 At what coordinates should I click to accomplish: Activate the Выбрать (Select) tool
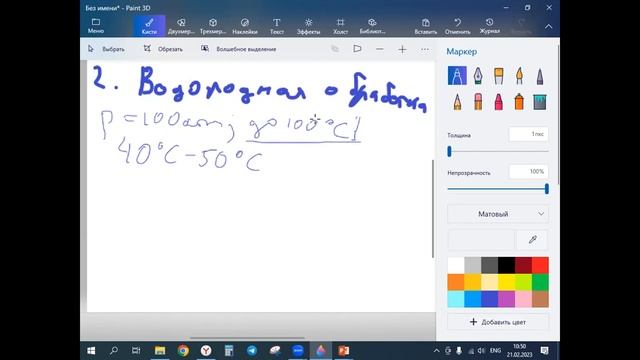107,49
